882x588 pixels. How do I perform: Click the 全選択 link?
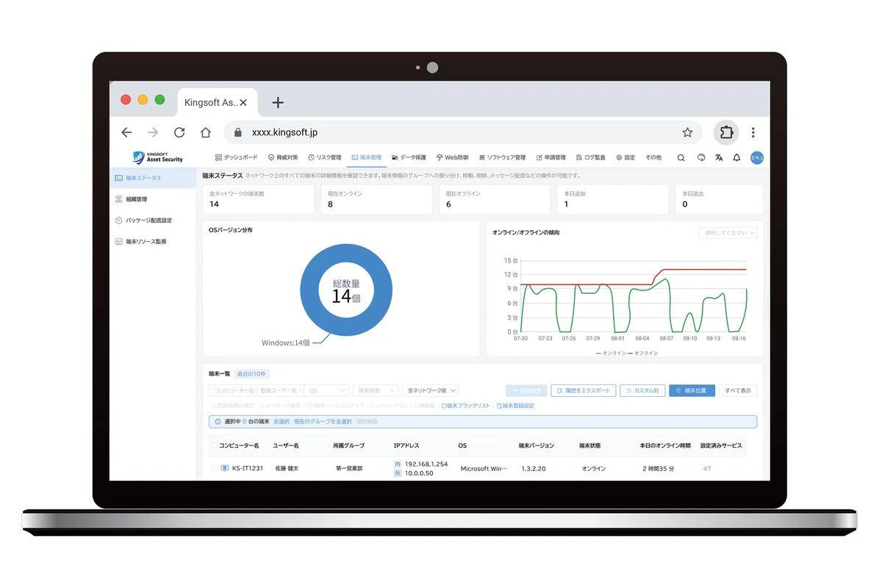(282, 422)
